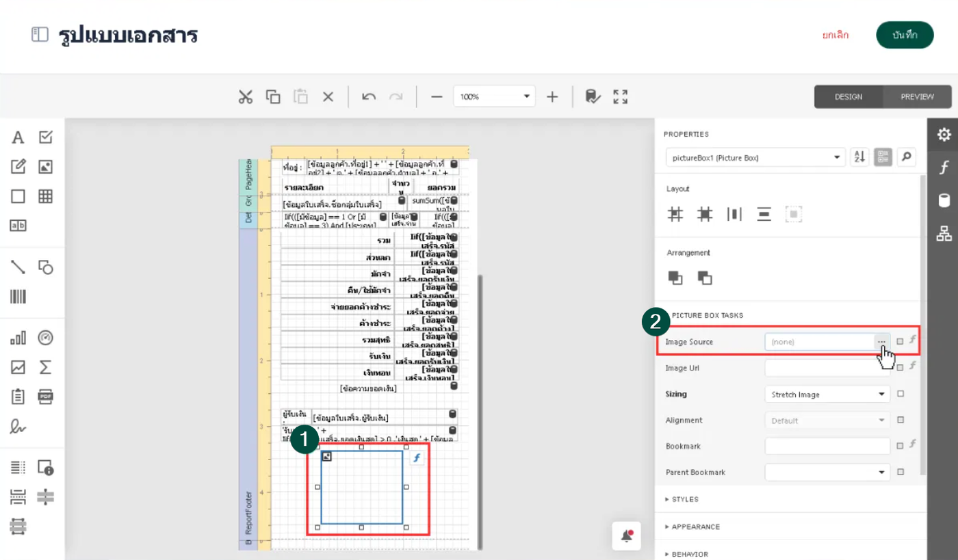
Task: Toggle the square marker beside Alignment
Action: 901,420
